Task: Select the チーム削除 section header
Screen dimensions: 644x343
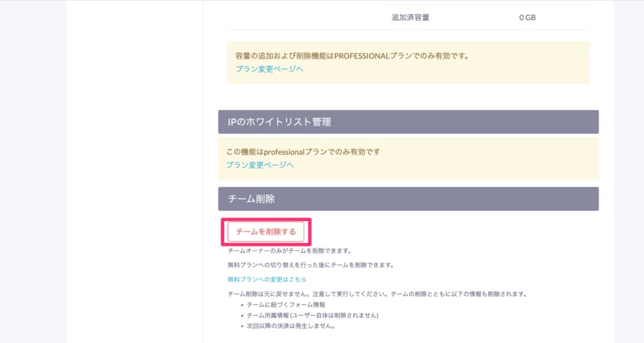Action: tap(408, 199)
